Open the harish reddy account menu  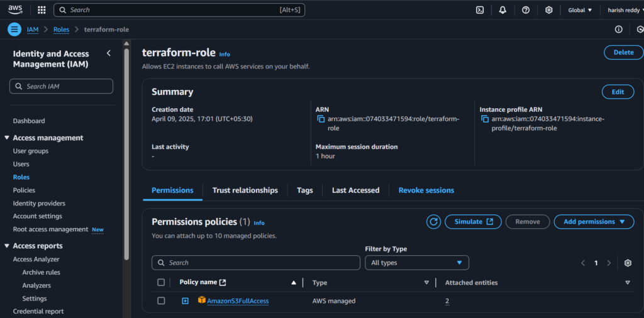tap(625, 10)
